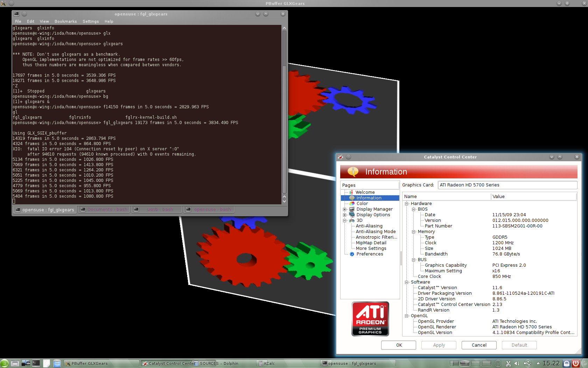
Task: Expand Display Options in Pages tree
Action: pyautogui.click(x=345, y=215)
